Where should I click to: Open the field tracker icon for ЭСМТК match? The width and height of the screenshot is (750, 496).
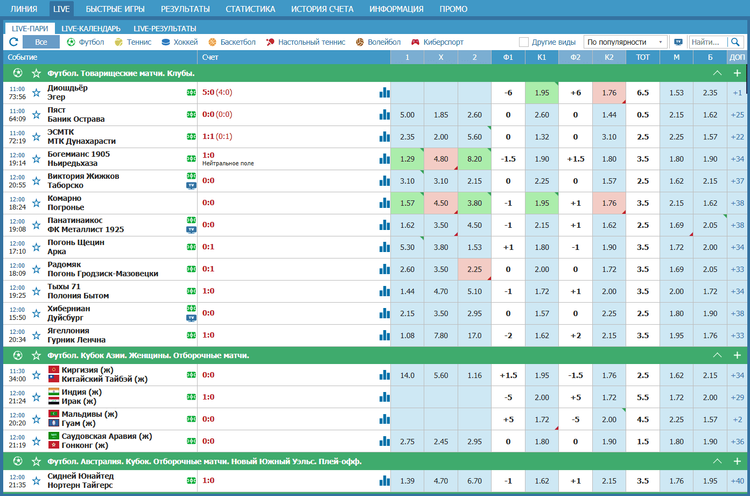pyautogui.click(x=190, y=137)
